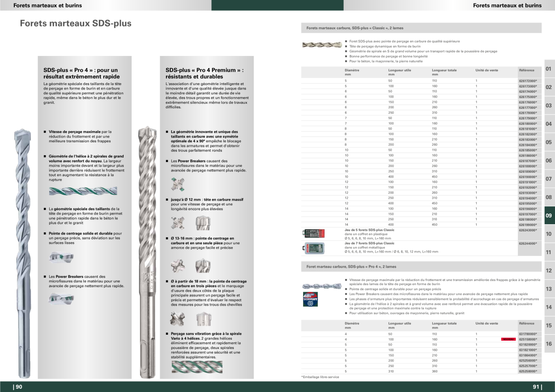Image resolution: width=555 pixels, height=392 pixels.
Task: Click the 'Forets marteaux SDS-plus' page title
Action: pos(76,23)
